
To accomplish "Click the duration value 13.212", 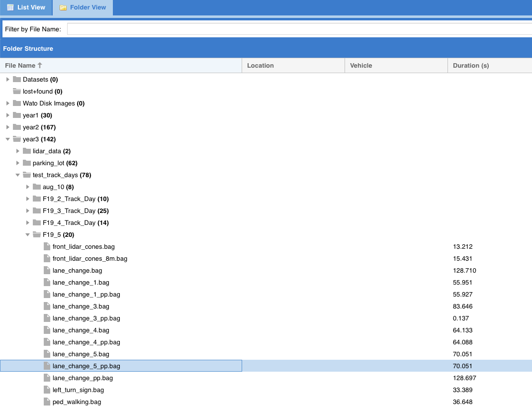I will (463, 247).
